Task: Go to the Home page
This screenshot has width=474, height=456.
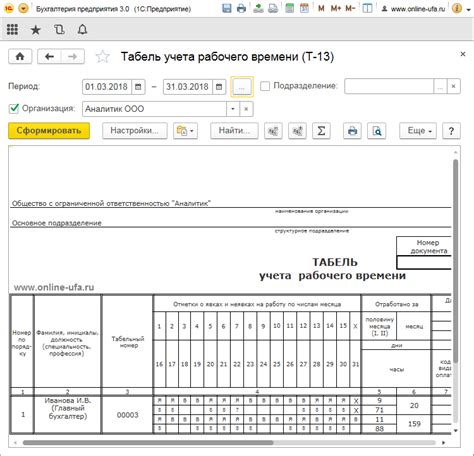Action: pyautogui.click(x=20, y=56)
